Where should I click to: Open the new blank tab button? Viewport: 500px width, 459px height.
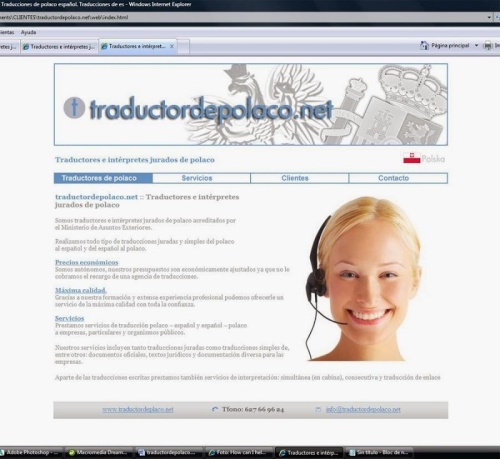point(183,47)
